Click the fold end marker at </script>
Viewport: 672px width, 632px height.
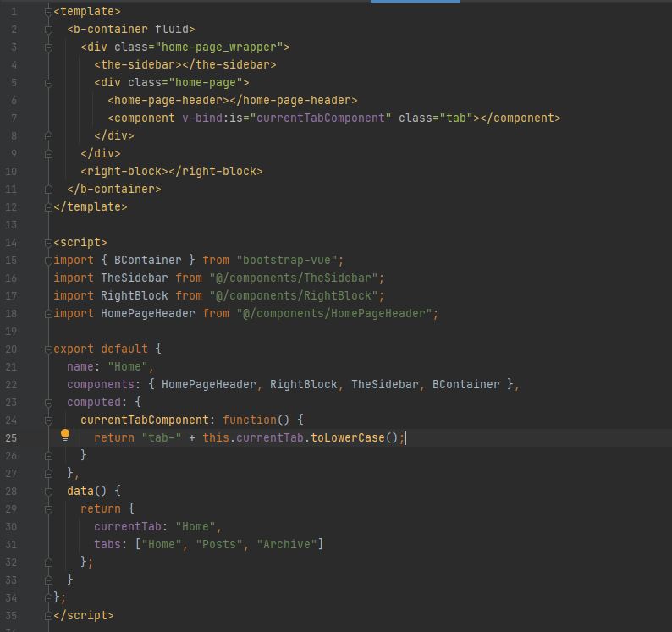(48, 616)
